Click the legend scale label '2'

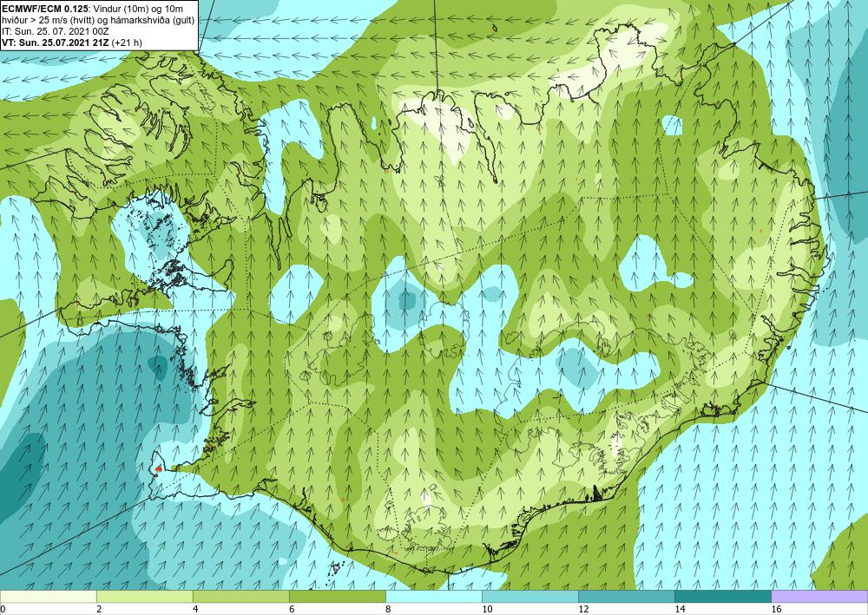[99, 609]
